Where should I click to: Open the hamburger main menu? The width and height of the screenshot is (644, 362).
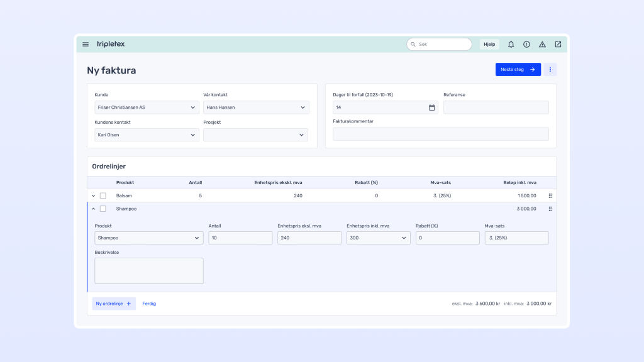[86, 45]
